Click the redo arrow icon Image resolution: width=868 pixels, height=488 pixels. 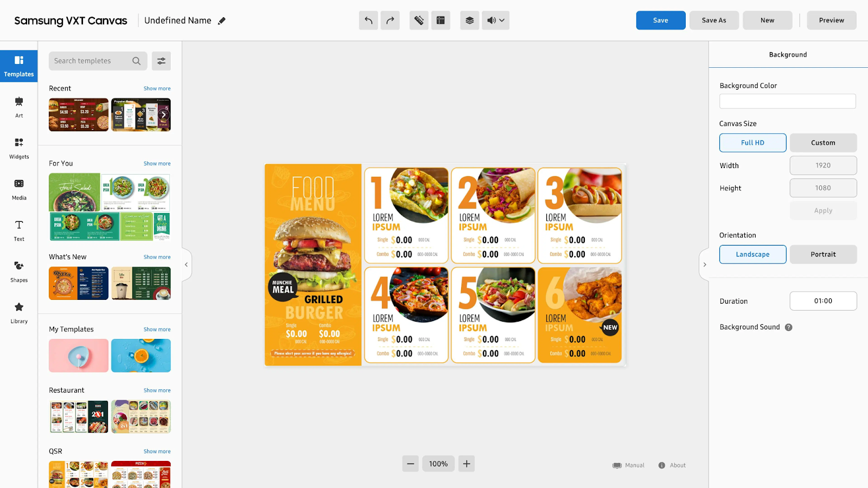[x=390, y=21]
